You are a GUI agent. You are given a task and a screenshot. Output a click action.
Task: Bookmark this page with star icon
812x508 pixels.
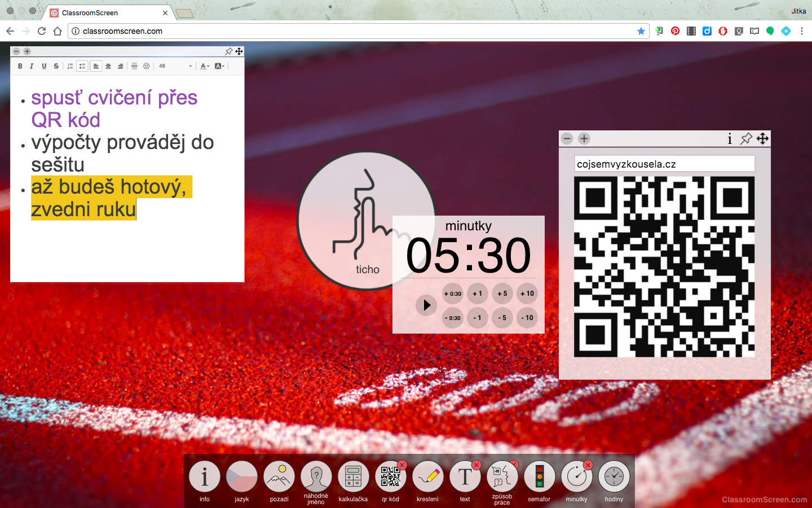(641, 31)
